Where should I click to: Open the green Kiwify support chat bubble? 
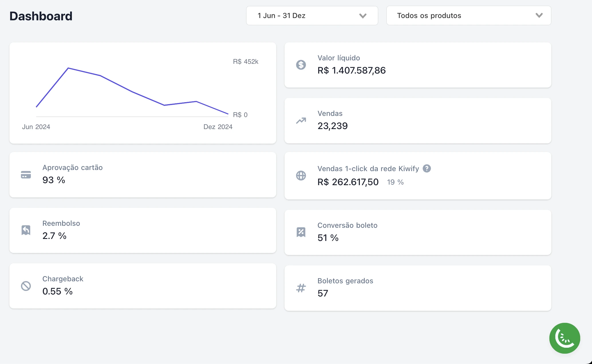[565, 338]
